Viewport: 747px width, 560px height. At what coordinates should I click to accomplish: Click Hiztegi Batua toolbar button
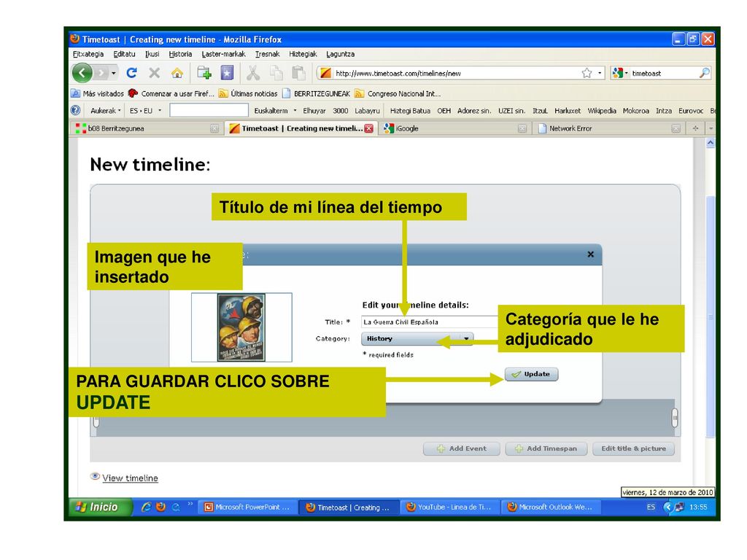tap(410, 111)
